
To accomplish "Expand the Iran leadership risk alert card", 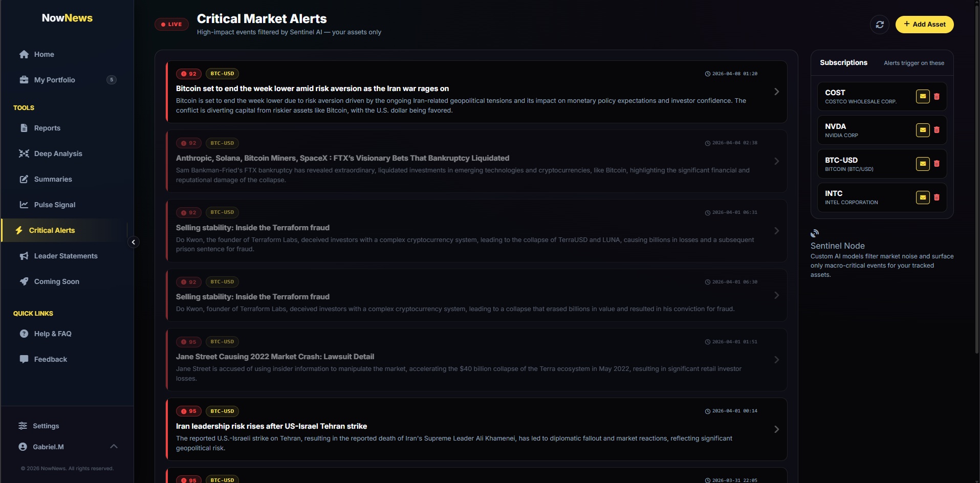I will click(776, 429).
